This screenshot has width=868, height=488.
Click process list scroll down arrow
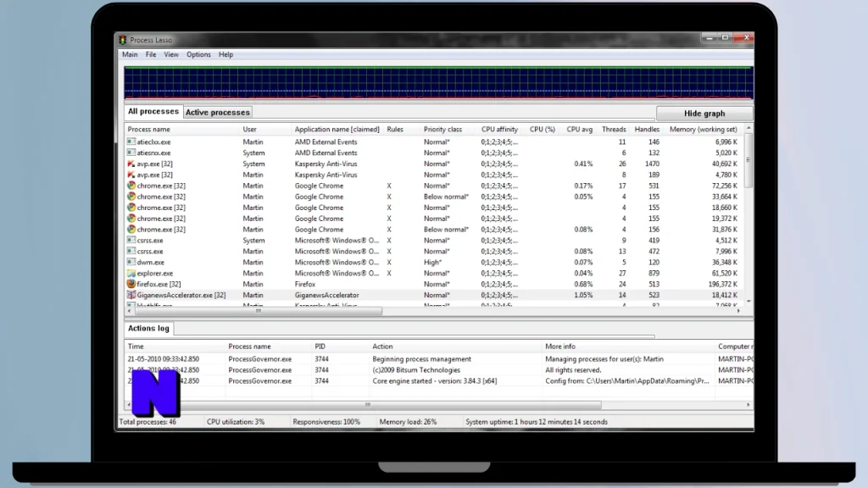[x=748, y=302]
